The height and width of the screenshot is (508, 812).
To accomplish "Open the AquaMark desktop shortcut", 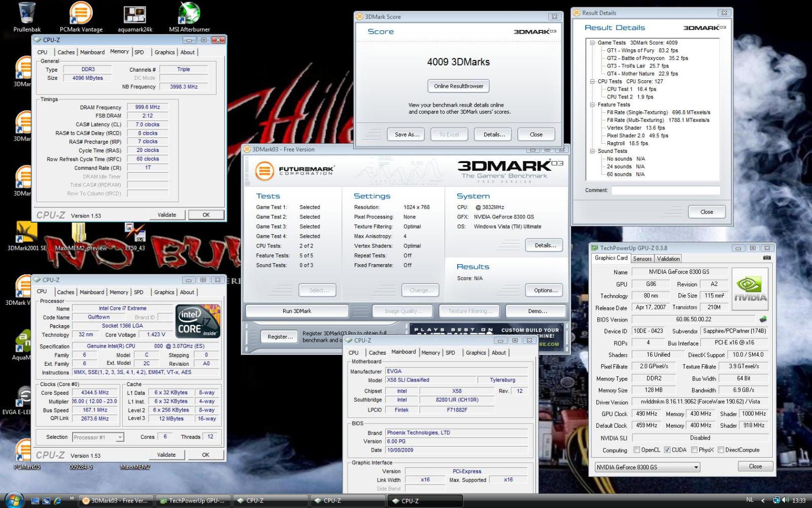I will click(22, 345).
